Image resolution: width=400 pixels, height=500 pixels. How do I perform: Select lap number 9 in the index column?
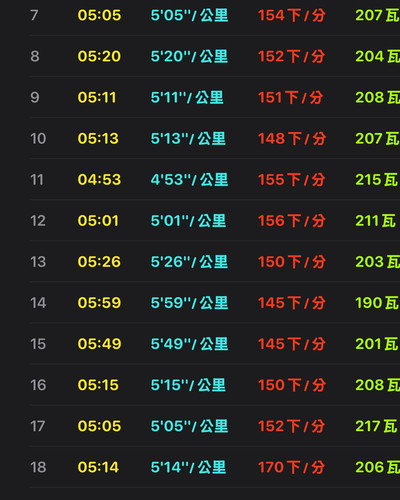(35, 98)
